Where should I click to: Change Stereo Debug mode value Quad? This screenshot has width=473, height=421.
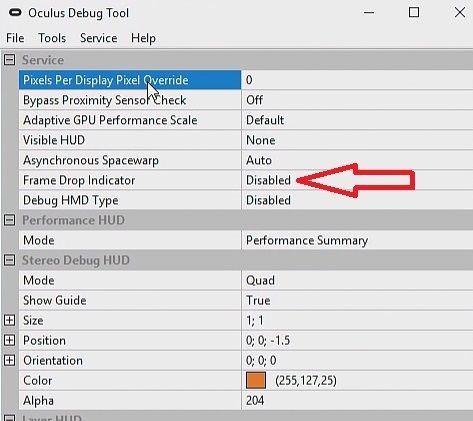click(x=358, y=280)
